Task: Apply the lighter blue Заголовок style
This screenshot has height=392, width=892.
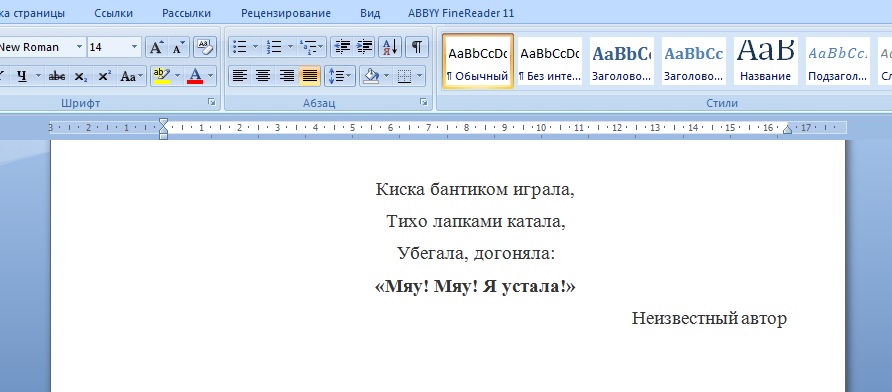Action: [x=693, y=61]
